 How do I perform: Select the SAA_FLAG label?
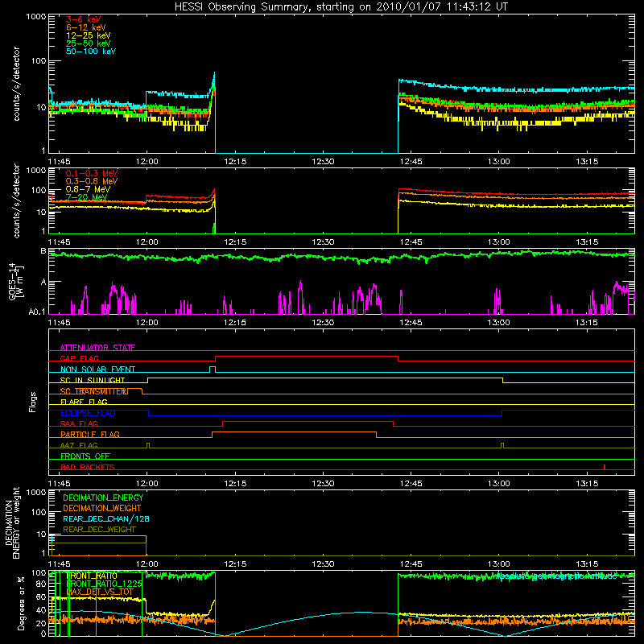coord(79,423)
